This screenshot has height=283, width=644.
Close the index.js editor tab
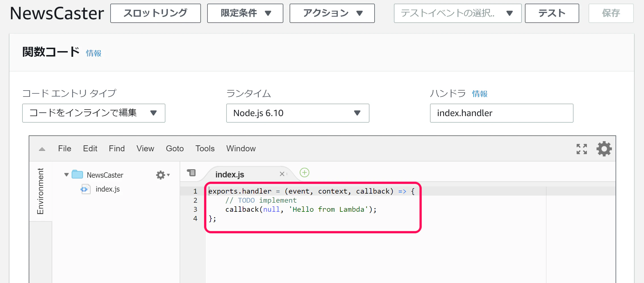point(282,174)
